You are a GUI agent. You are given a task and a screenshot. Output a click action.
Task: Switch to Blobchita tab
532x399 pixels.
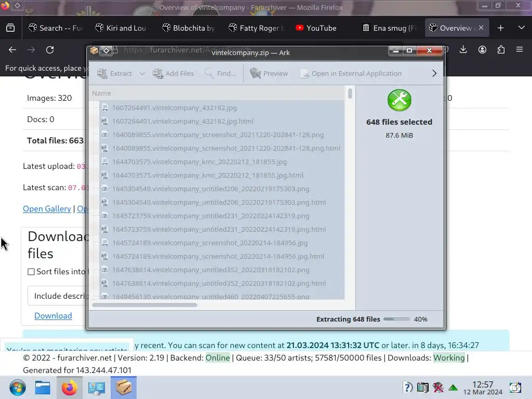click(x=189, y=28)
